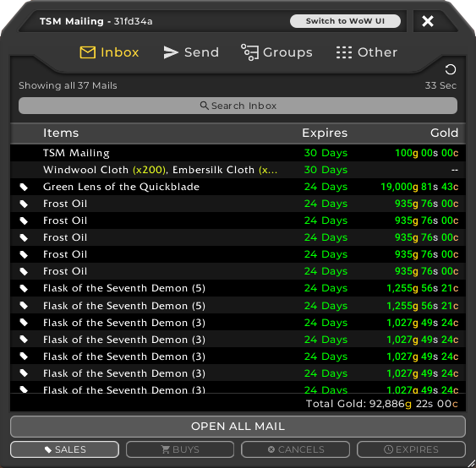The image size is (476, 468).
Task: Click the Other grid icon
Action: pos(344,52)
